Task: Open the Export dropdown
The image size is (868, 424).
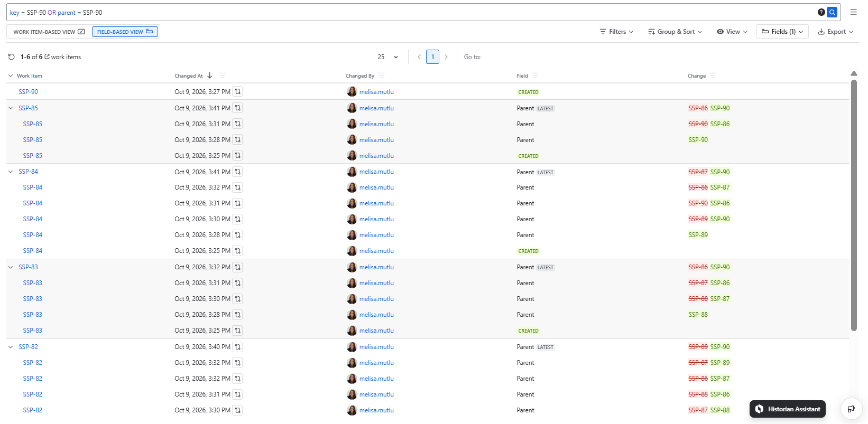Action: tap(836, 32)
